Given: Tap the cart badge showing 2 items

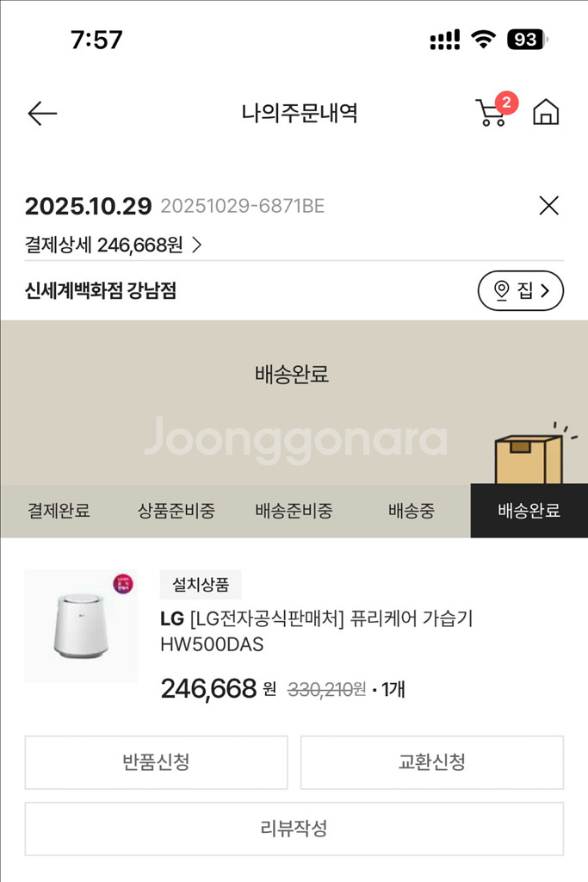Looking at the screenshot, I should [x=507, y=102].
